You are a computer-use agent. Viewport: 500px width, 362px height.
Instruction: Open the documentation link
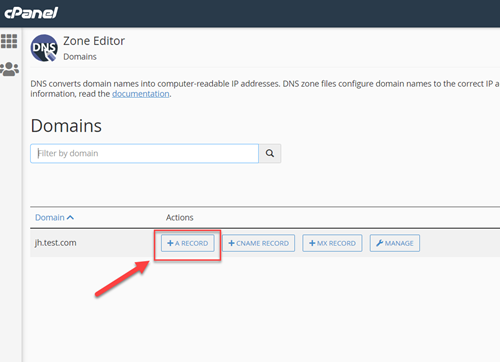141,94
